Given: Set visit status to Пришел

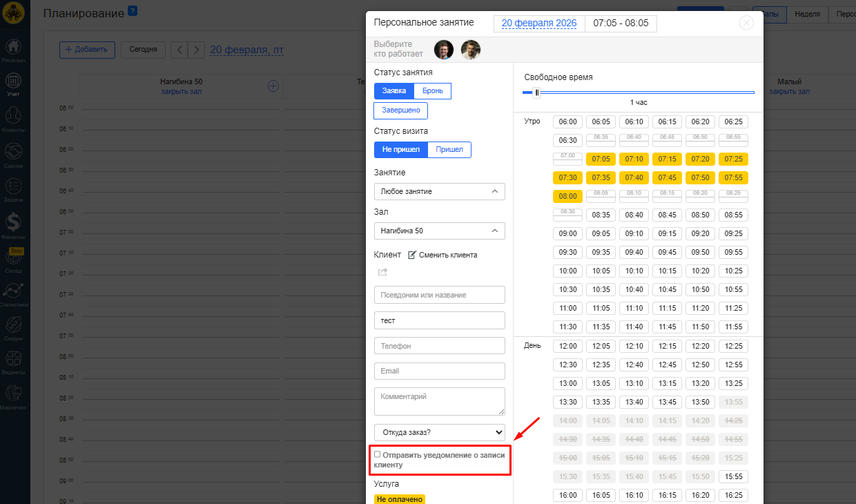Looking at the screenshot, I should [449, 150].
